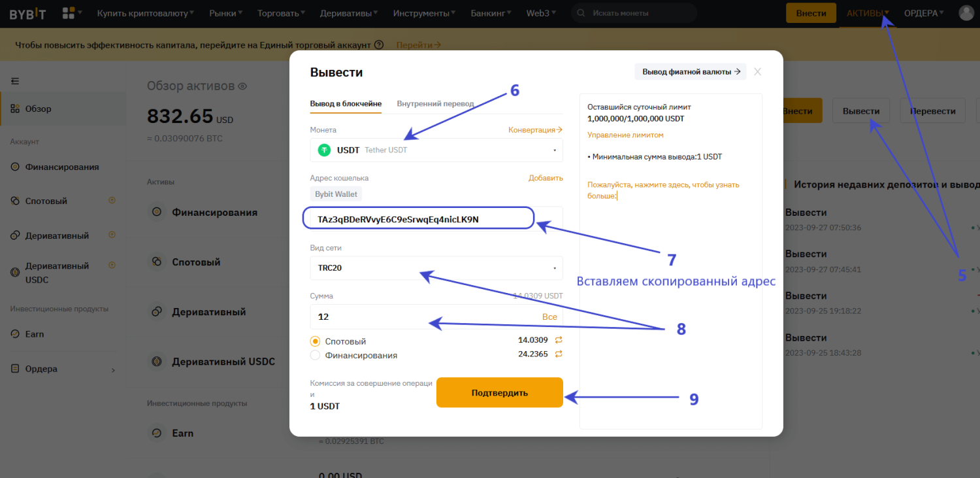Screen dimensions: 980x478
Task: Click the plus icon next to Деривативный USDC sidebar
Action: pyautogui.click(x=112, y=265)
